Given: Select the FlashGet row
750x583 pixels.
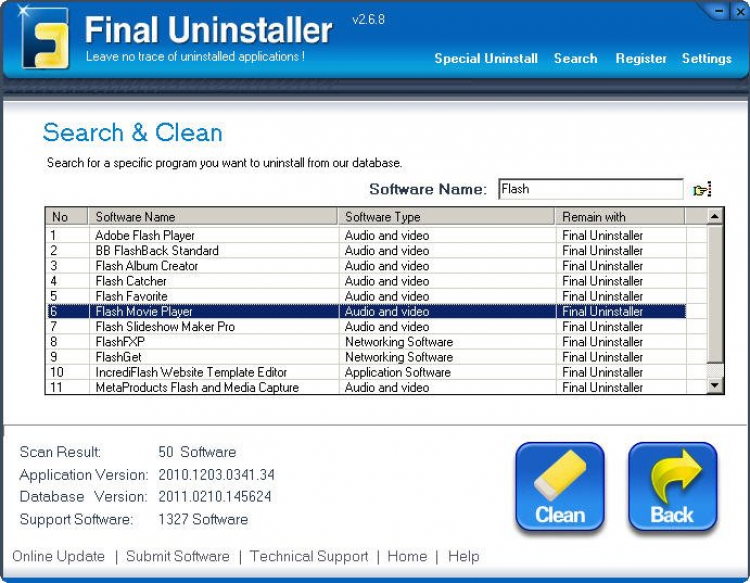Looking at the screenshot, I should 366,357.
